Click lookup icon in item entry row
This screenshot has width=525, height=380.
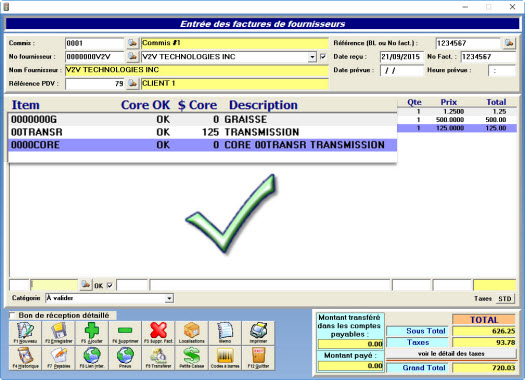click(85, 285)
